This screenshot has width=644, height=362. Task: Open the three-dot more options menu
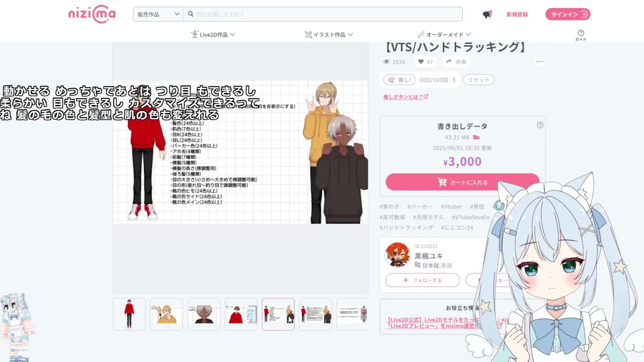tap(539, 62)
